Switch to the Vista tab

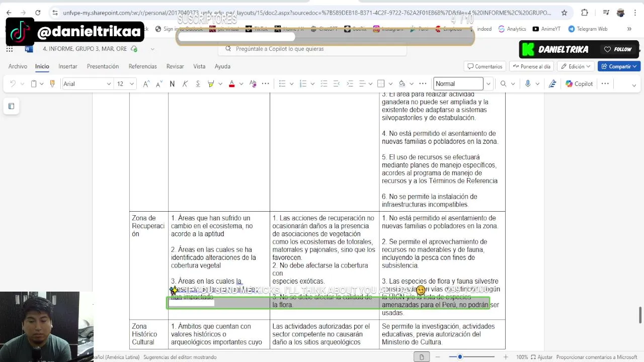[199, 66]
